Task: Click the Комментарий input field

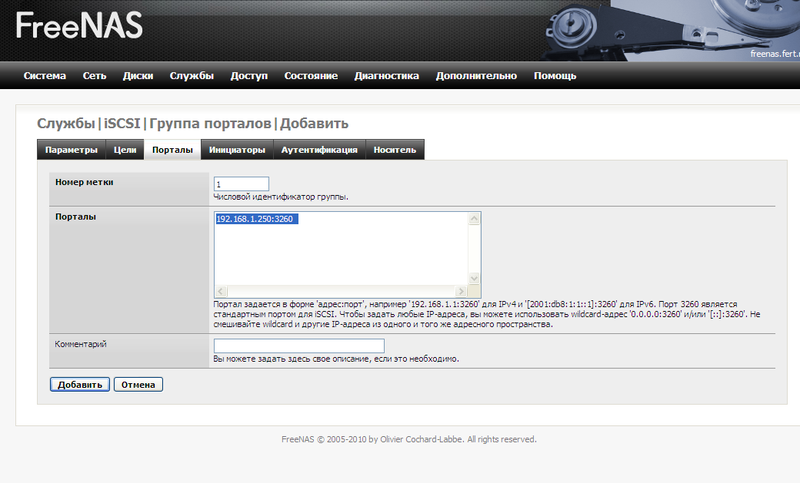Action: (x=299, y=346)
